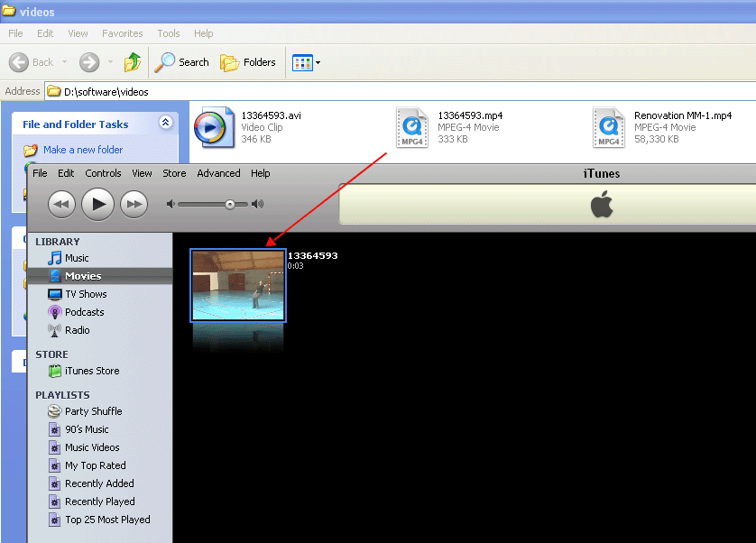
Task: Select the My Top Rated playlist
Action: click(x=100, y=465)
